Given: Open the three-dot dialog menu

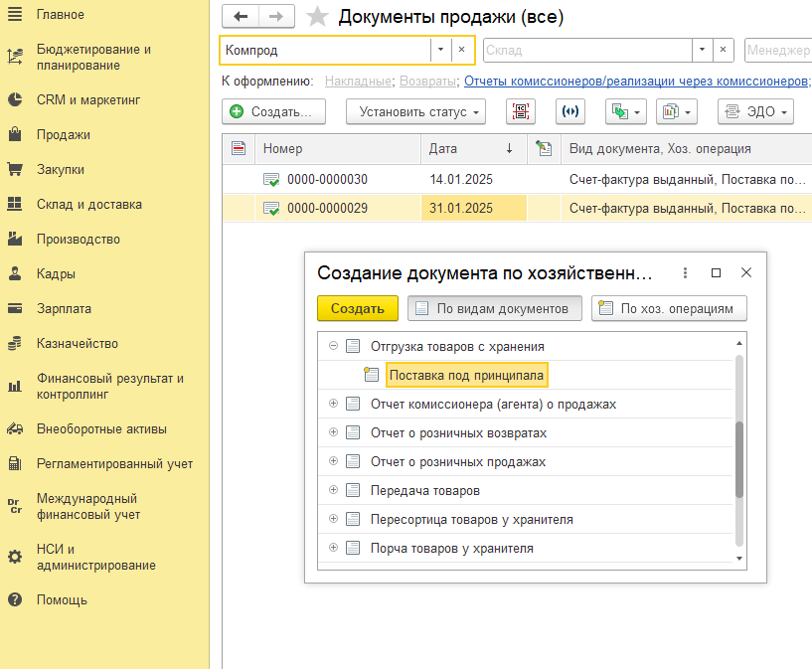Looking at the screenshot, I should tap(685, 272).
